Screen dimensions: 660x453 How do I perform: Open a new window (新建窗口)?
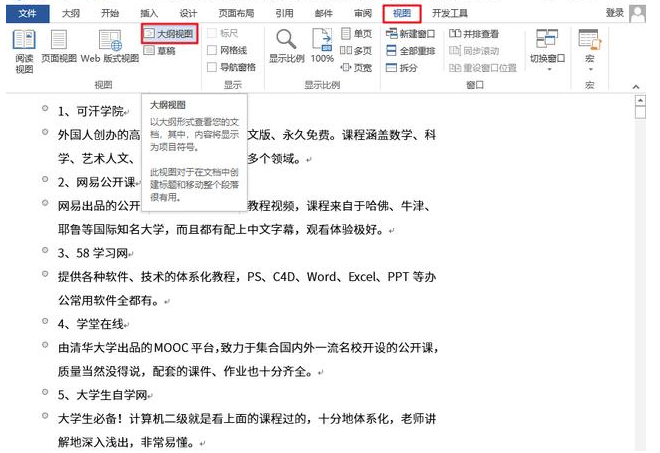click(410, 34)
